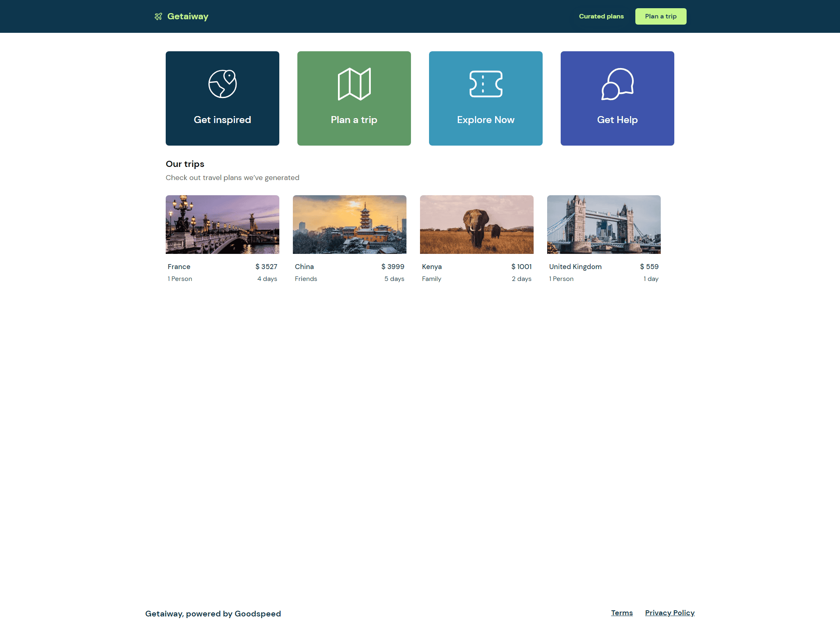
Task: Open the Privacy Policy footer link
Action: [670, 613]
